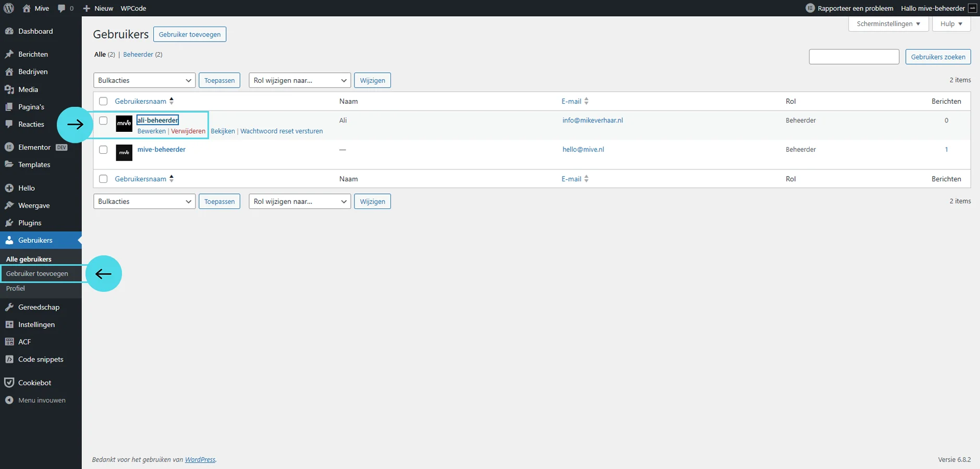Image resolution: width=980 pixels, height=469 pixels.
Task: Open Plugins via its plug icon
Action: click(9, 223)
